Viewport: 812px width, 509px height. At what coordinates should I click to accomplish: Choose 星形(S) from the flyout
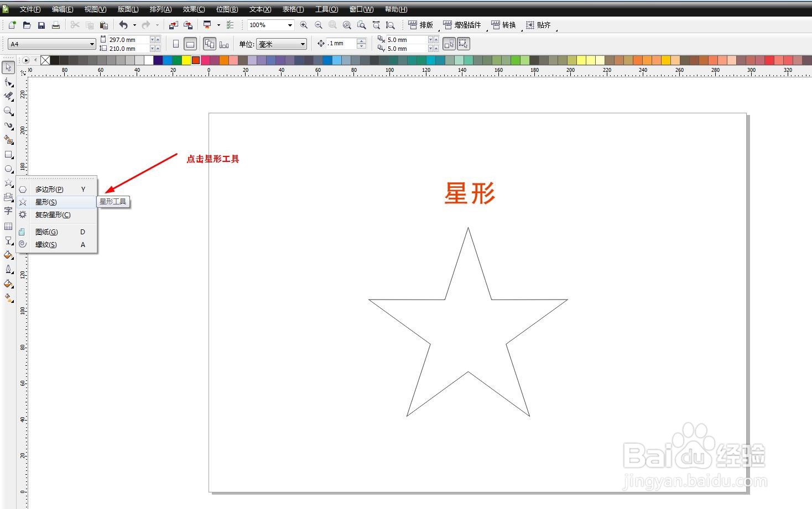pyautogui.click(x=56, y=202)
